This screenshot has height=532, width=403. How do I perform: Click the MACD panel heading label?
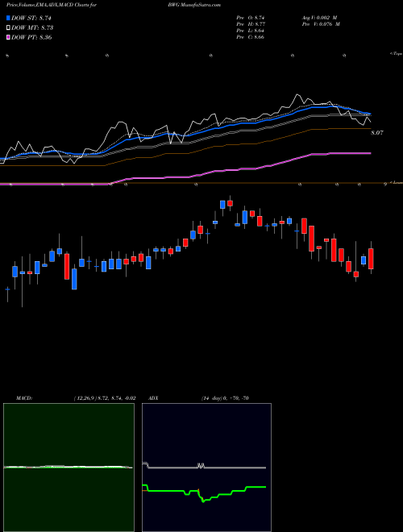[x=24, y=398]
